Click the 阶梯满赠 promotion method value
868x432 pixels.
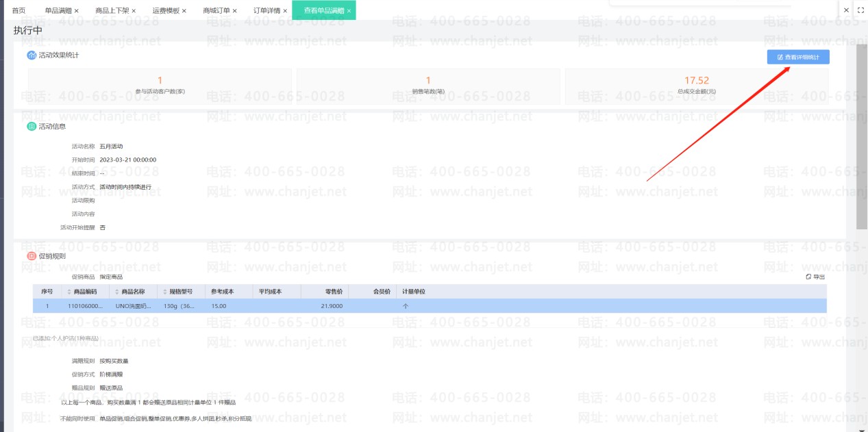pyautogui.click(x=111, y=374)
